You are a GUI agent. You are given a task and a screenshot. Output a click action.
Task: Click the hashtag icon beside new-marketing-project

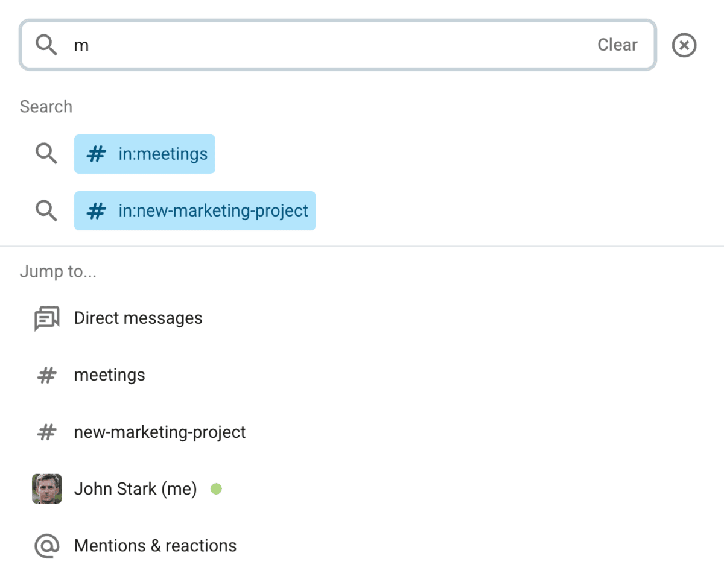tap(46, 432)
